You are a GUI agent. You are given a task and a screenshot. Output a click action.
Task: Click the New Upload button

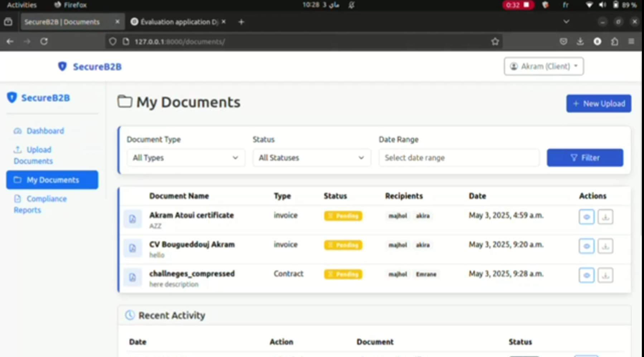(x=599, y=103)
